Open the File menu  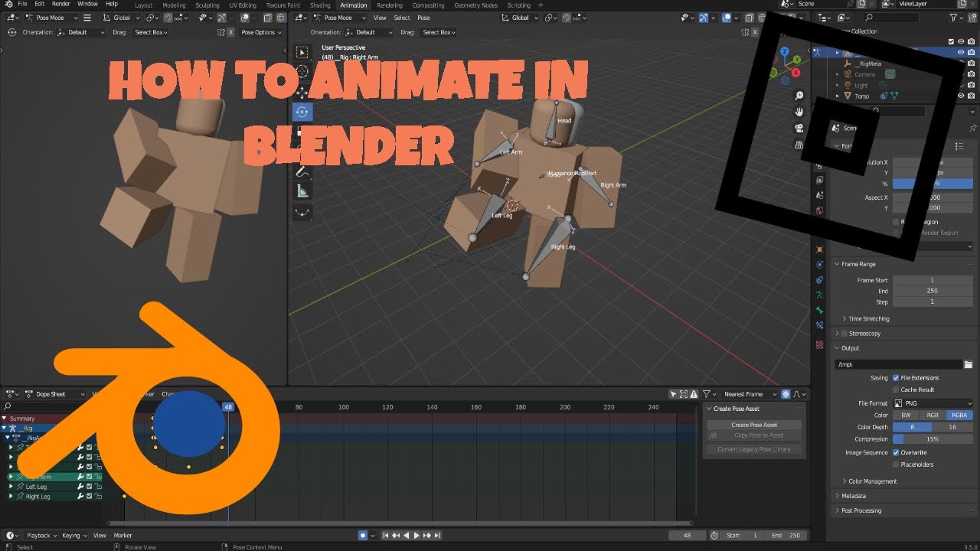coord(21,5)
